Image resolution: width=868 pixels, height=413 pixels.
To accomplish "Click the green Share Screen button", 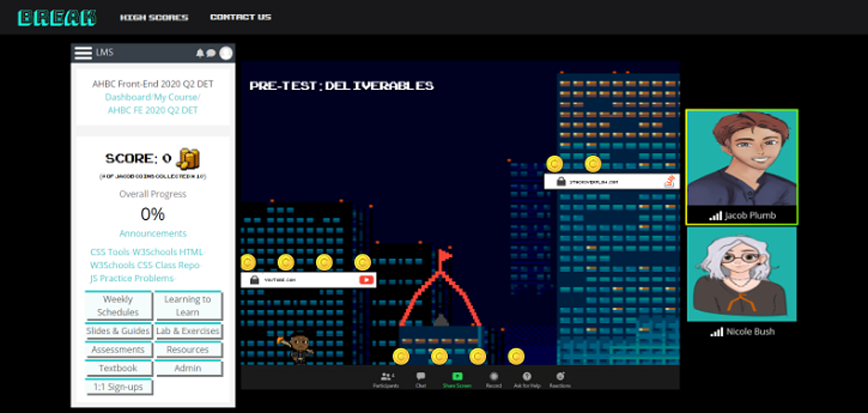I will 457,380.
